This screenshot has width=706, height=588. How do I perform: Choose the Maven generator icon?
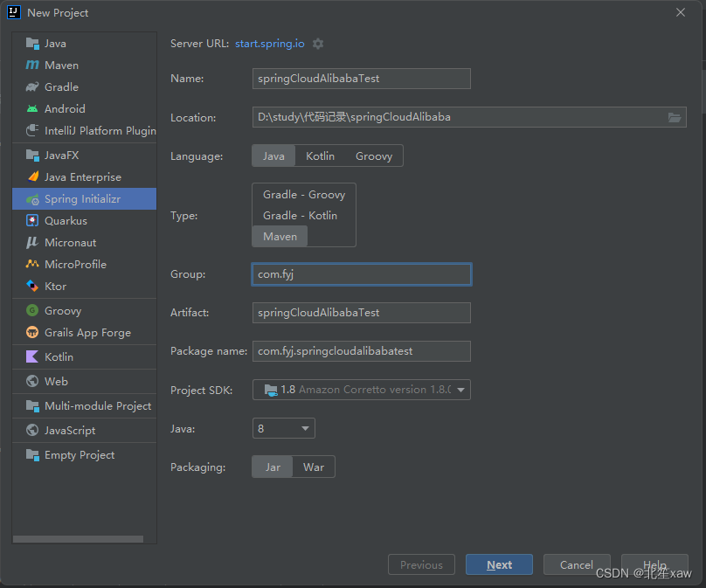pyautogui.click(x=32, y=66)
